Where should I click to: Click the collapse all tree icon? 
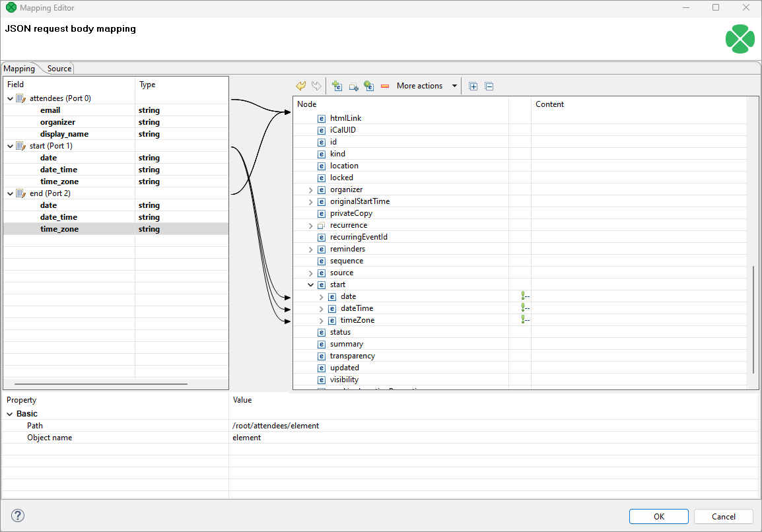tap(489, 85)
